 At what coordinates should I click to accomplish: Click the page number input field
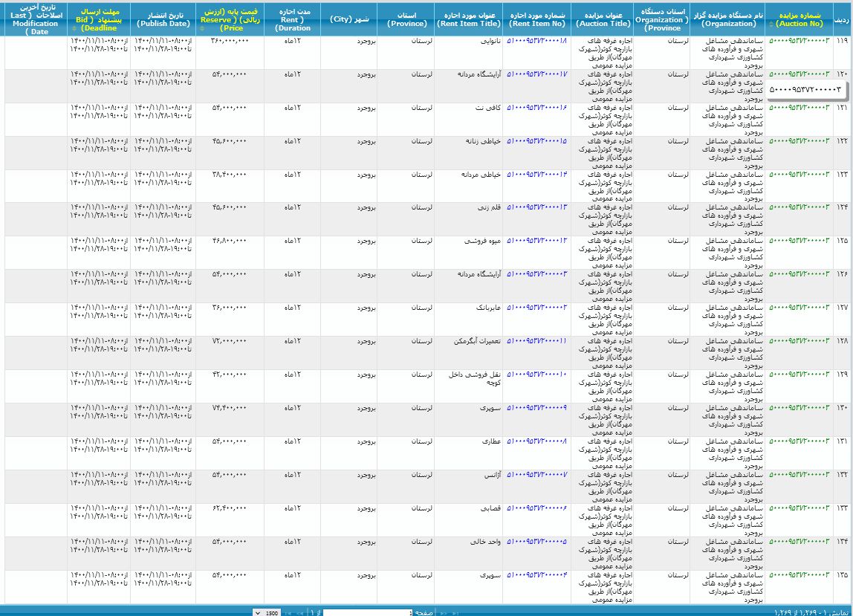pos(367,612)
